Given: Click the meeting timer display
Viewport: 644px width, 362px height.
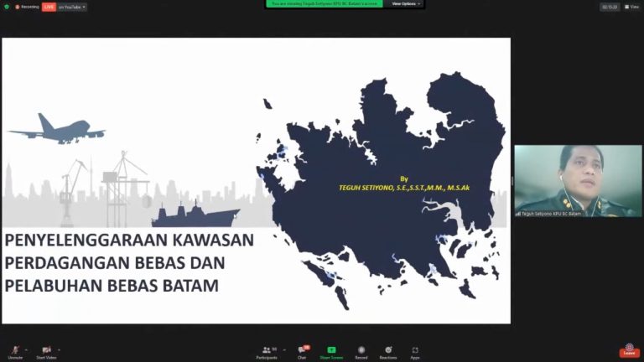Looking at the screenshot, I should (610, 7).
